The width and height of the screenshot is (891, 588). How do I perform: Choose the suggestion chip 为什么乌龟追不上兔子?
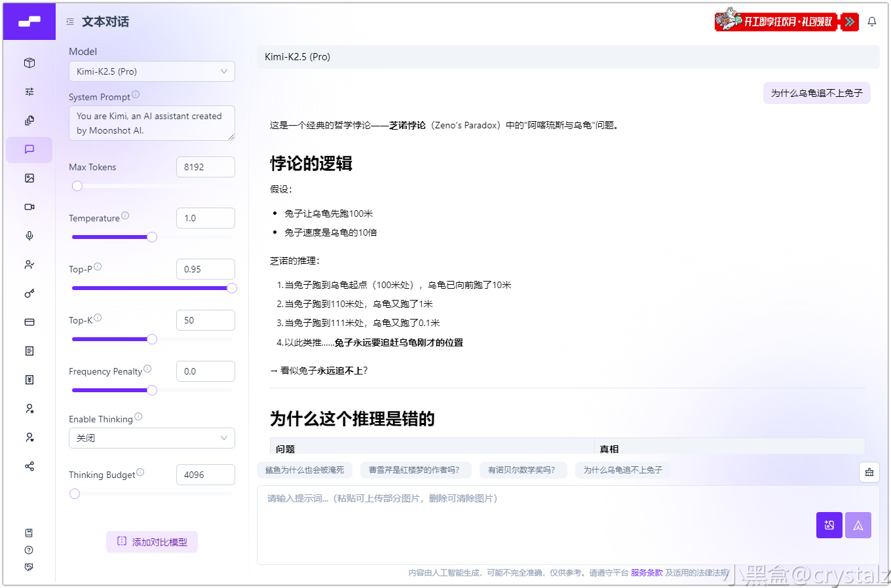coord(622,470)
